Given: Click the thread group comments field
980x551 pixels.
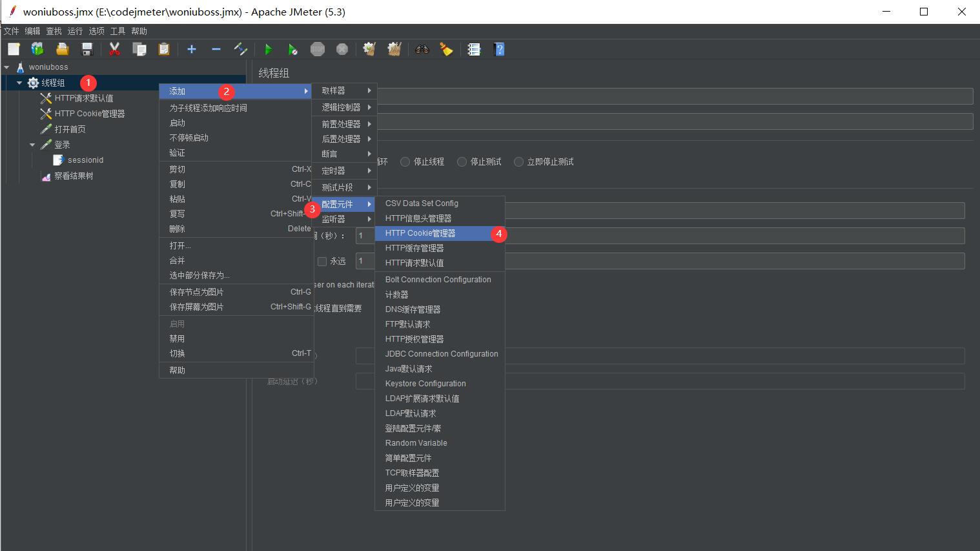Looking at the screenshot, I should coord(675,121).
